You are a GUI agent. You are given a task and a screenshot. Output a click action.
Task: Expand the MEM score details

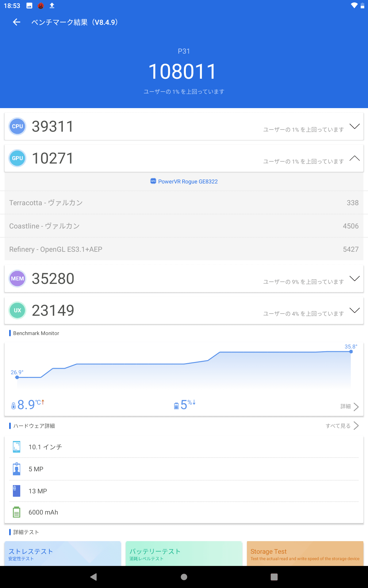pyautogui.click(x=355, y=279)
